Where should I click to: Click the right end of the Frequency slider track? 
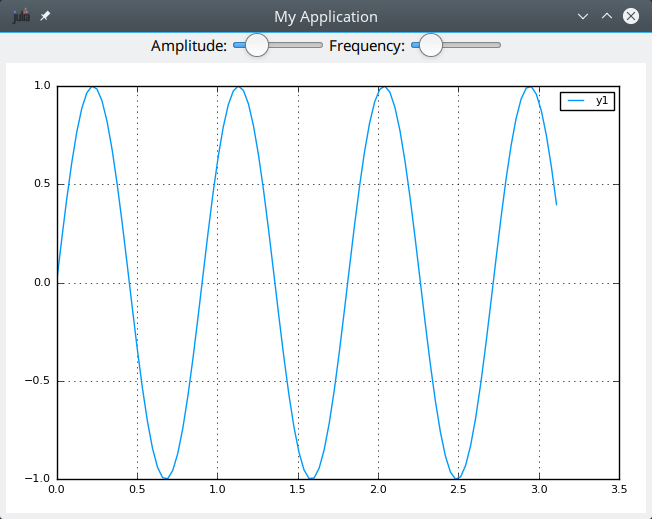497,45
